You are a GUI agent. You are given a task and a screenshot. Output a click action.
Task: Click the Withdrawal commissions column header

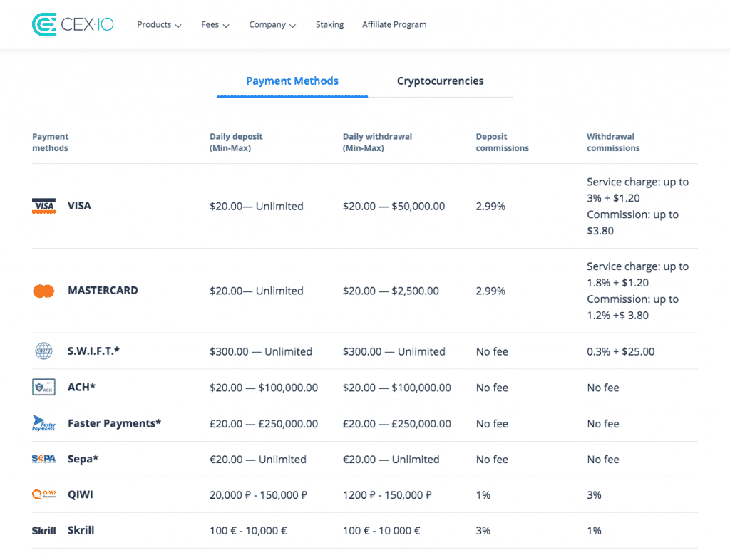[613, 142]
